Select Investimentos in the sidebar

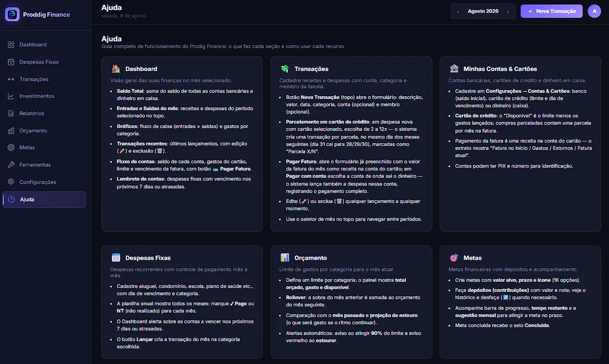coord(44,96)
